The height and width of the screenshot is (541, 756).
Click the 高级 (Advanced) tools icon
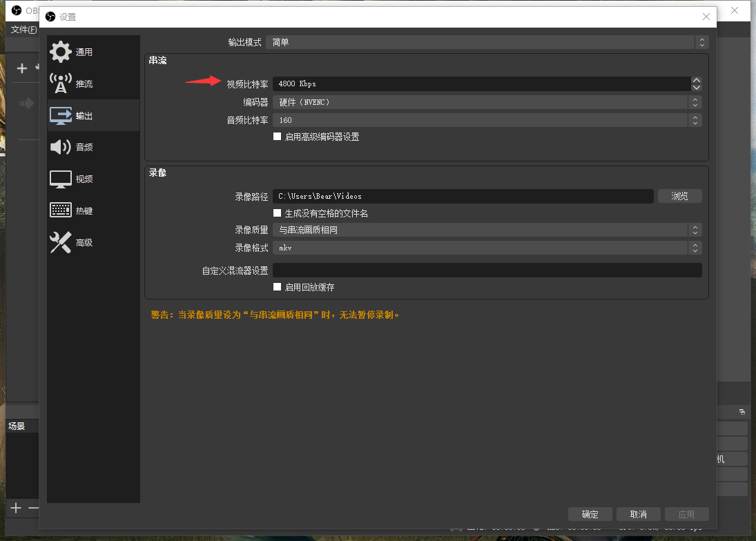[61, 242]
